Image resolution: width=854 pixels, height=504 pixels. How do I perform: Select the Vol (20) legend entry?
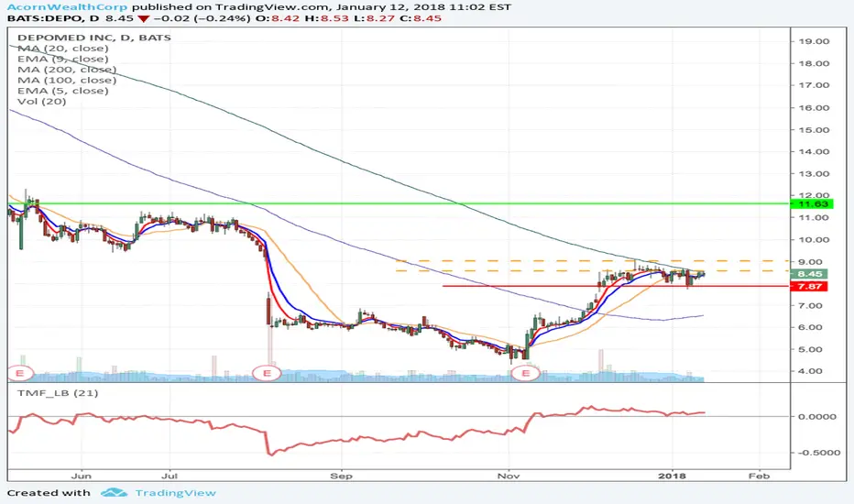[42, 102]
